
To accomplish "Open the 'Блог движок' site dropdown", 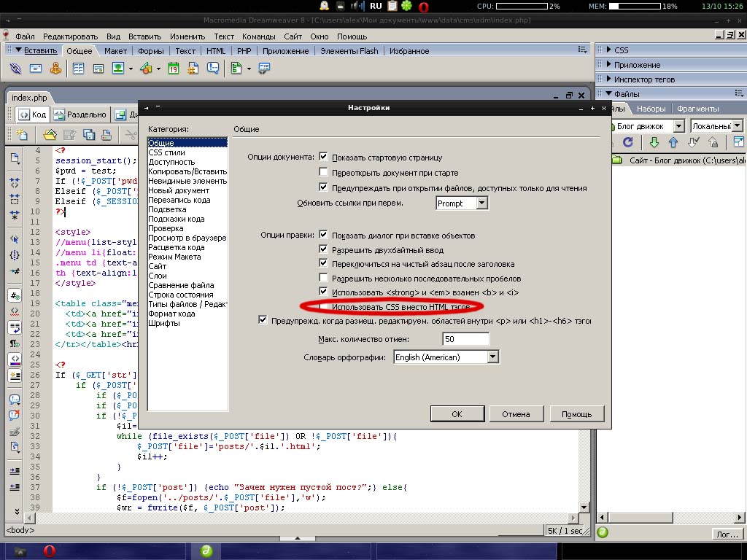I will click(x=678, y=126).
